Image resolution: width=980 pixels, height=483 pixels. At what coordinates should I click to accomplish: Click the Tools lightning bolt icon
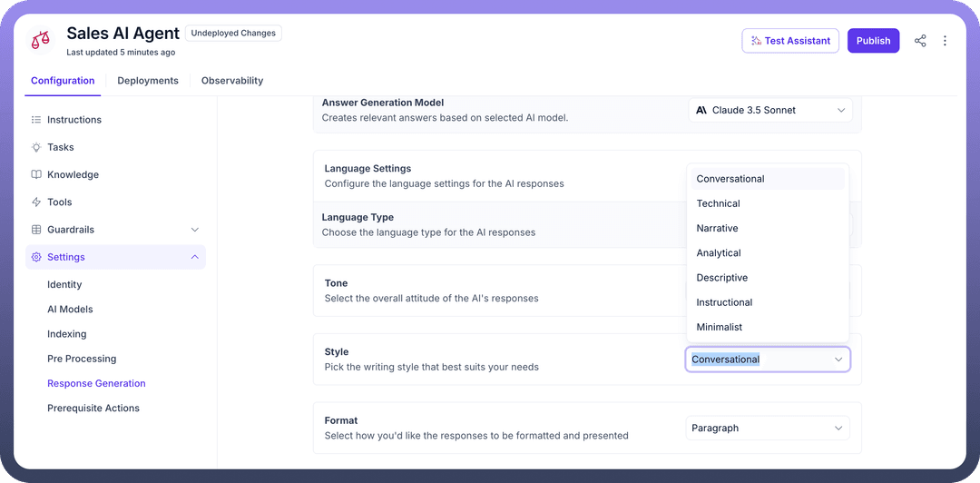coord(36,202)
